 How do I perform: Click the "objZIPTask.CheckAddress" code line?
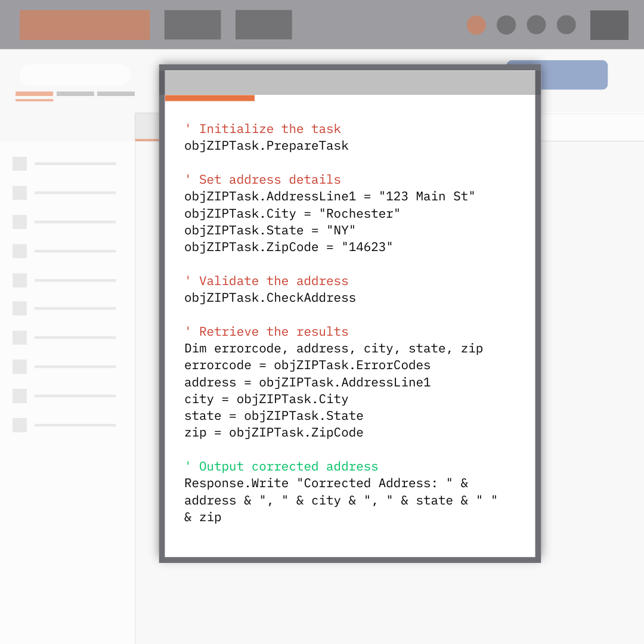[270, 298]
